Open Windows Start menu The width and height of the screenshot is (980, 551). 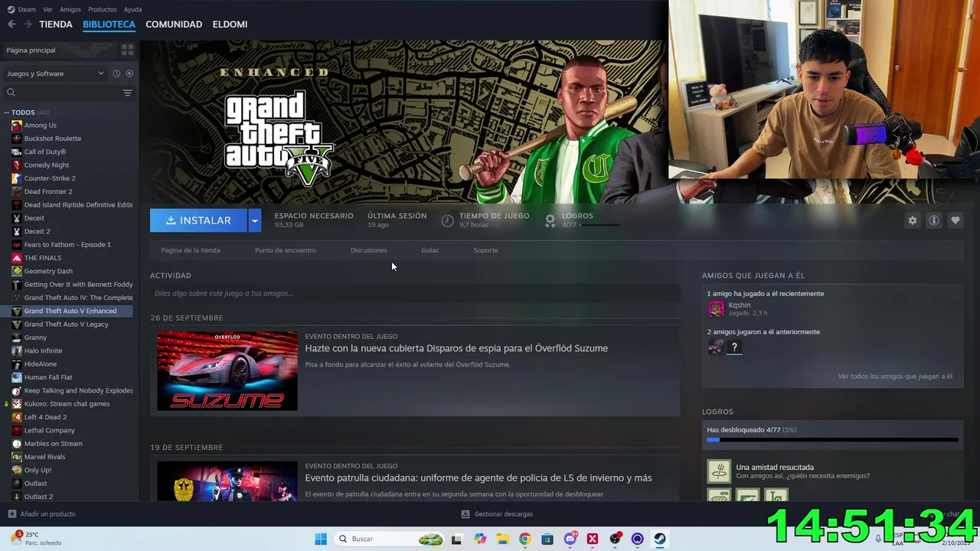[x=321, y=539]
